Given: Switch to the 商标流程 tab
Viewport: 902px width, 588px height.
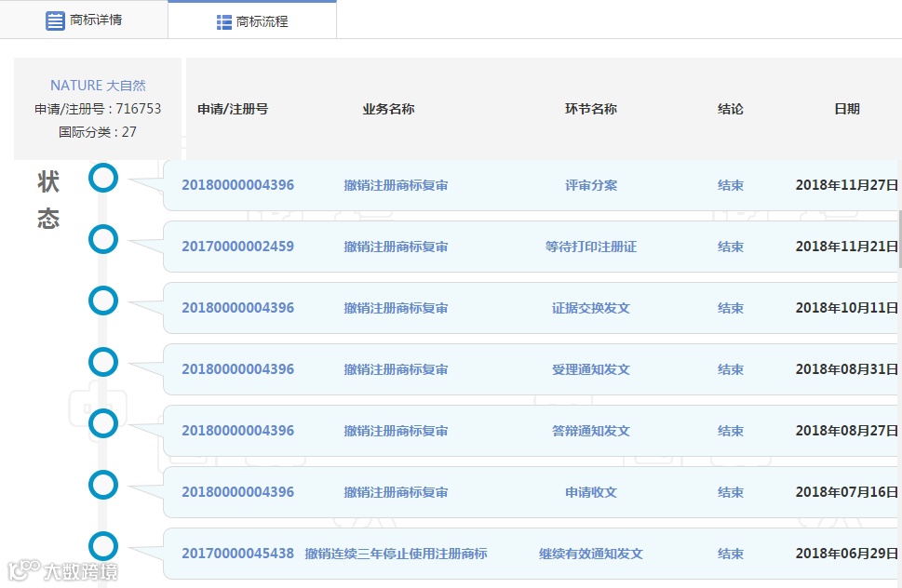Looking at the screenshot, I should tap(252, 20).
